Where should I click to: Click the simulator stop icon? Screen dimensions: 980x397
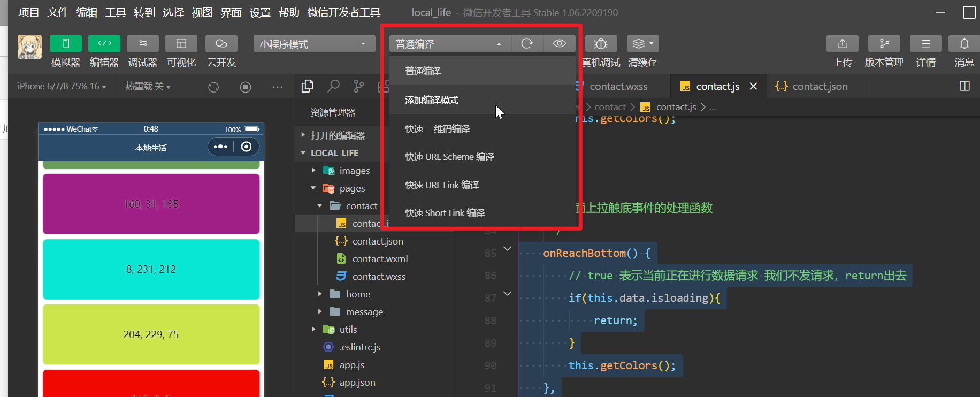point(246,87)
